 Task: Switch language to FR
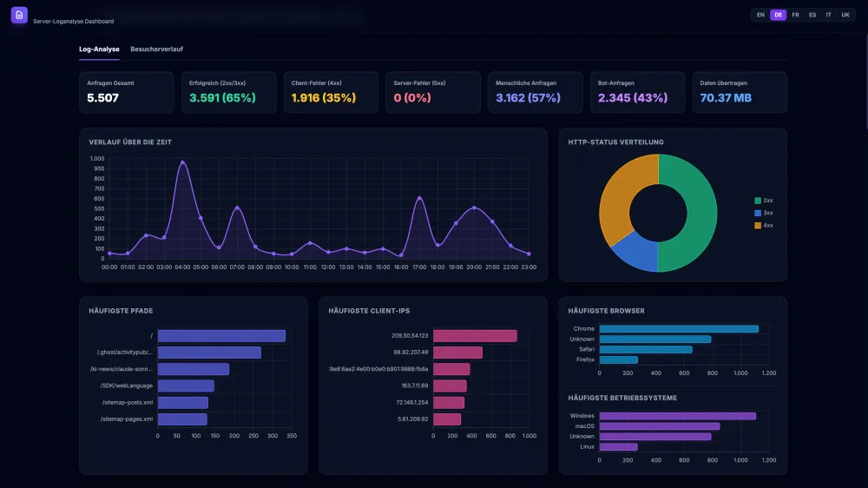[x=795, y=15]
